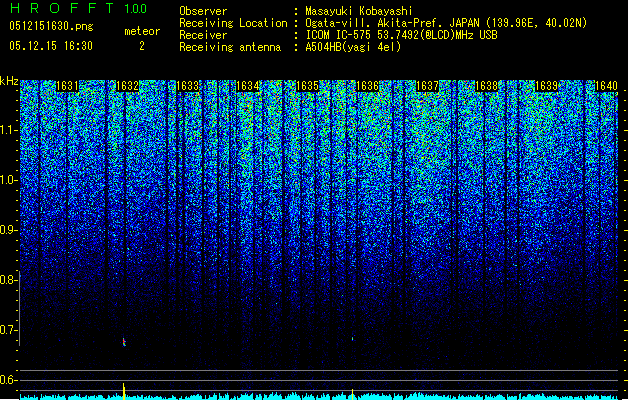Click the 1635 time marker
Viewport: 629px width, 400px height.
point(307,86)
